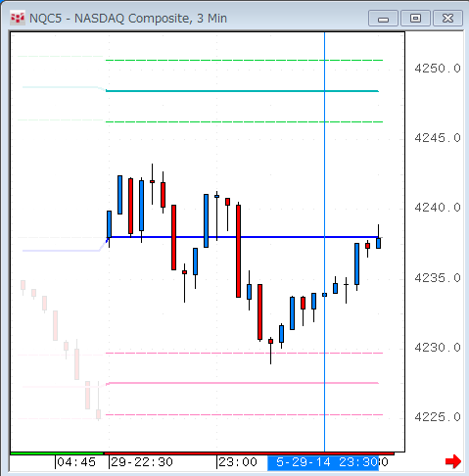Viewport: 469px width, 476px height.
Task: Close the NQC5 chart window
Action: coord(447,18)
